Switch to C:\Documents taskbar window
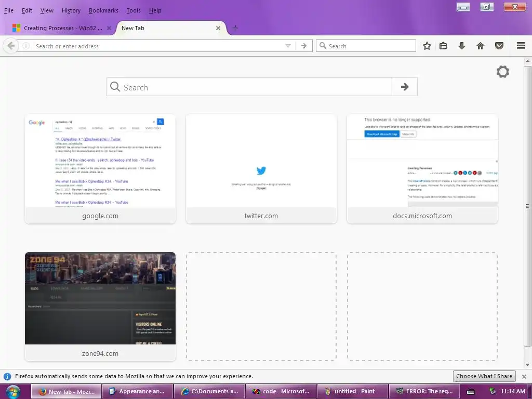The height and width of the screenshot is (399, 532). click(209, 391)
